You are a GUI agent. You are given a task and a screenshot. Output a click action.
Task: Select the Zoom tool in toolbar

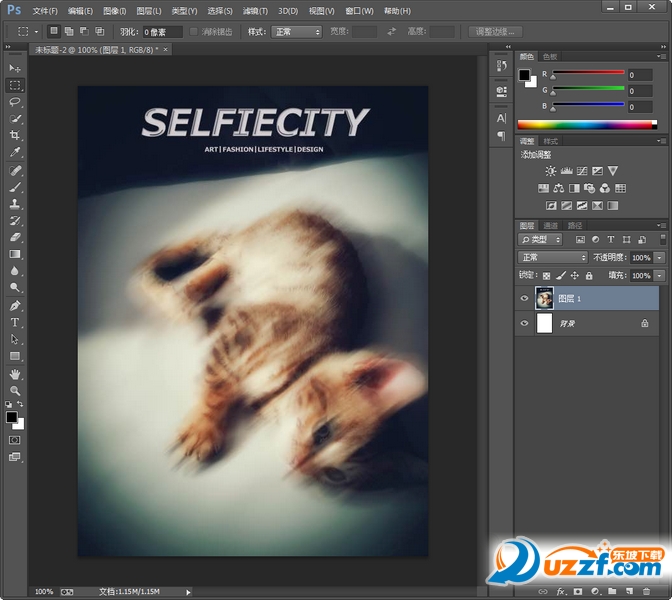(15, 391)
